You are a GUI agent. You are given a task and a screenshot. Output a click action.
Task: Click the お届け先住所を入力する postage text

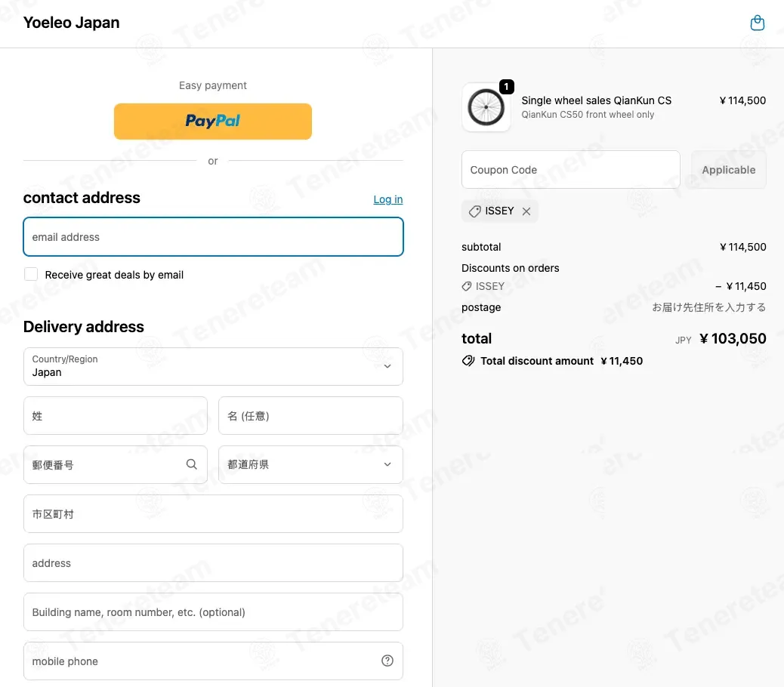tap(708, 307)
